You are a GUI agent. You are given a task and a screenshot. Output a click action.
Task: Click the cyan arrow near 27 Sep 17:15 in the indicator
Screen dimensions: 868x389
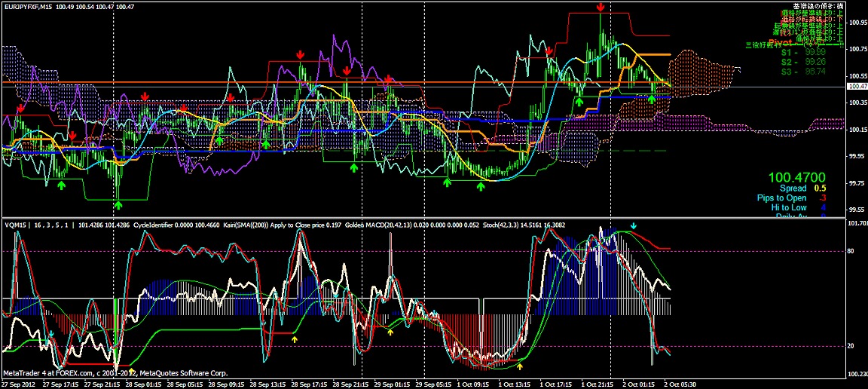coord(50,333)
